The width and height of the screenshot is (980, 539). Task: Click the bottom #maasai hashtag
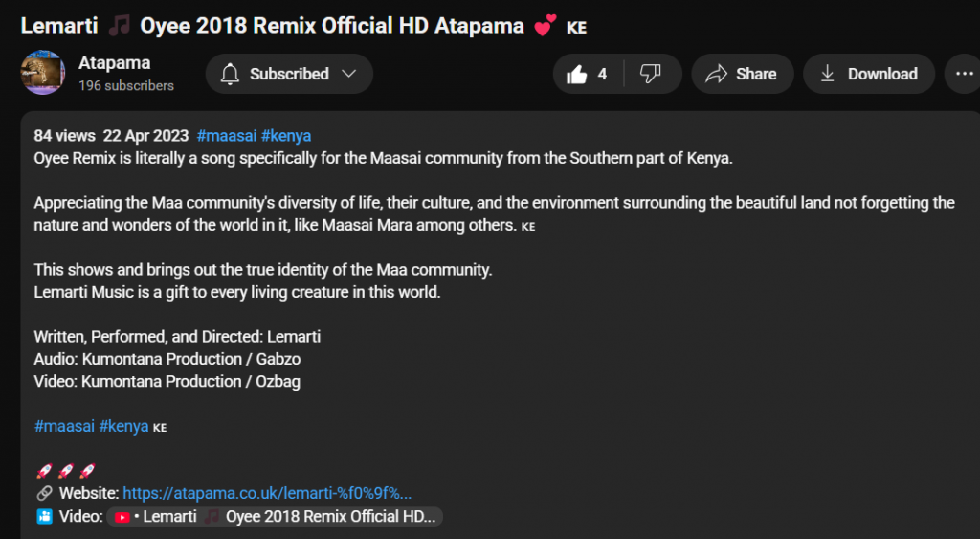63,426
